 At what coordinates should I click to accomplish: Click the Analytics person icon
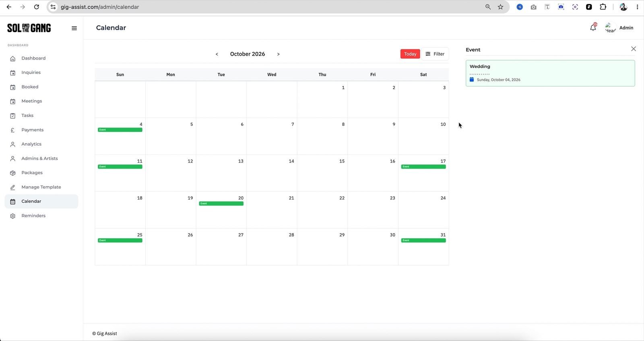(x=13, y=144)
